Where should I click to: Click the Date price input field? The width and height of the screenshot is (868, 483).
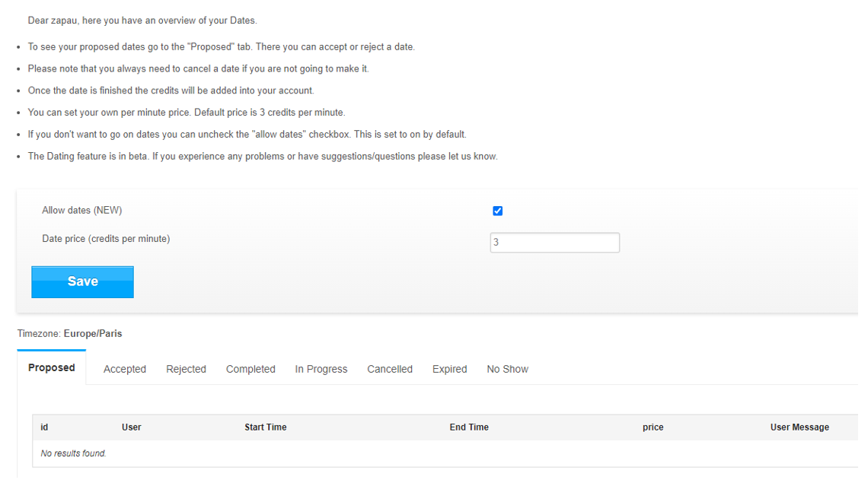pyautogui.click(x=554, y=243)
